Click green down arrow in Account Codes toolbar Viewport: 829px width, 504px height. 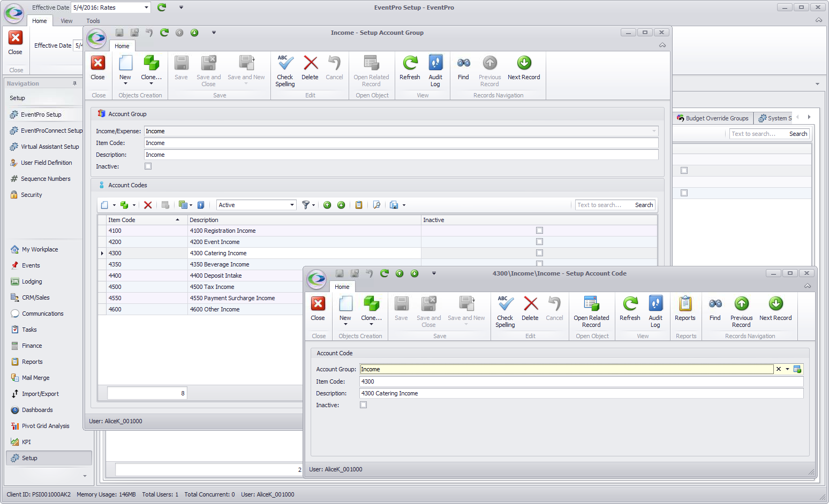coord(341,205)
